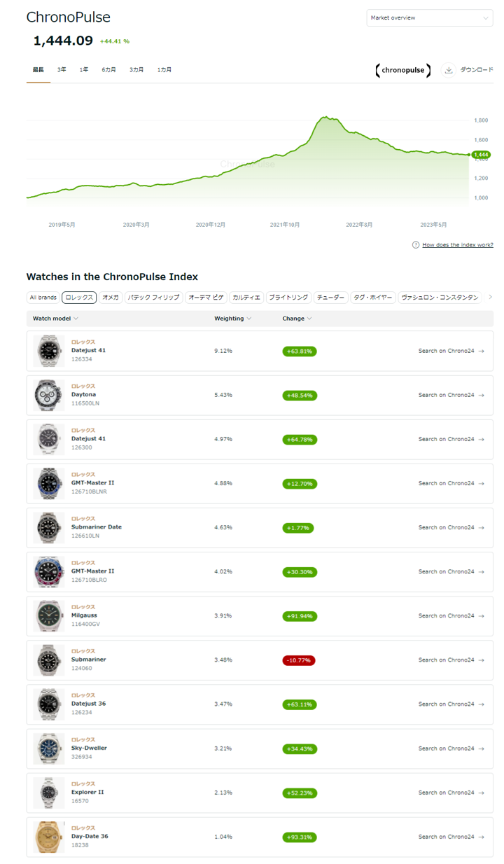This screenshot has height=864, width=504.
Task: Open the Market overview dropdown
Action: tap(429, 18)
